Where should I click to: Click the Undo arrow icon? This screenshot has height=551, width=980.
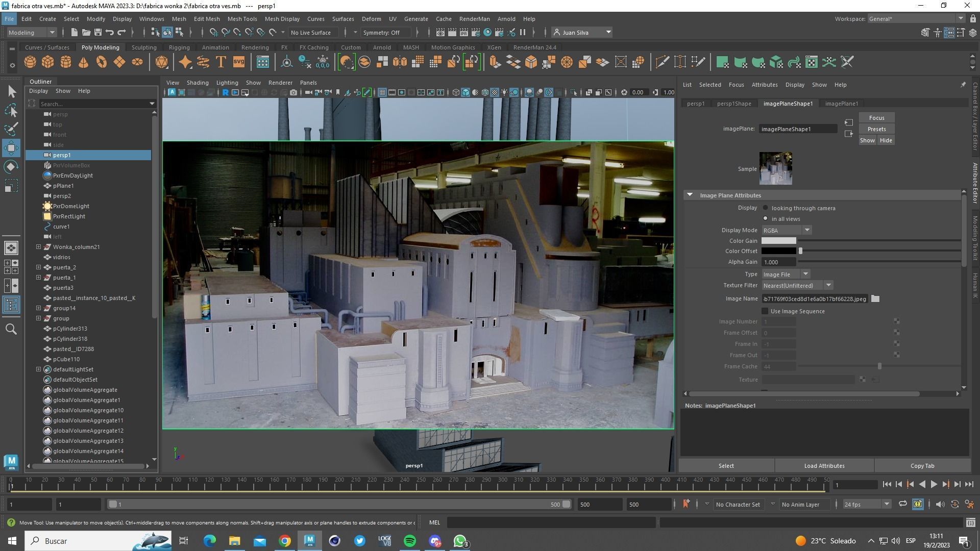click(x=110, y=33)
